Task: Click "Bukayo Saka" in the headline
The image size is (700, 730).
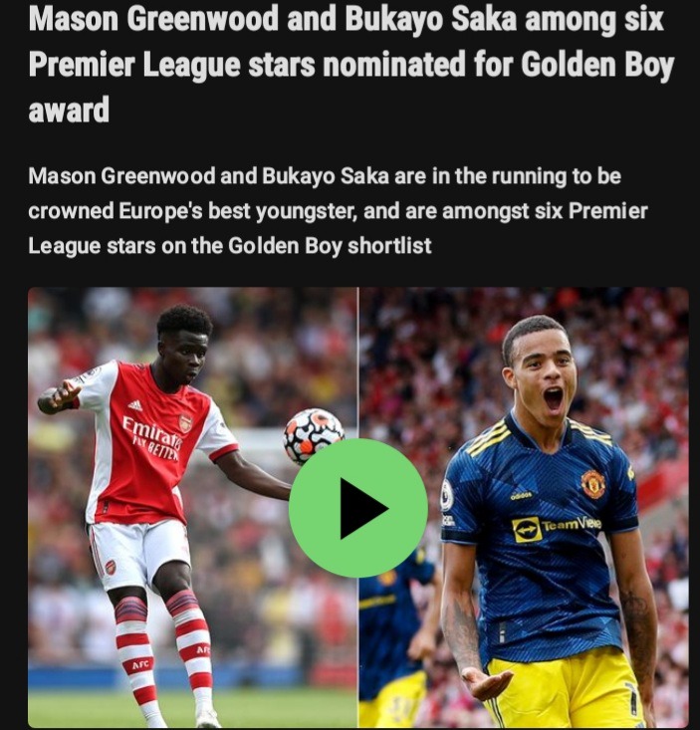Action: pos(431,18)
